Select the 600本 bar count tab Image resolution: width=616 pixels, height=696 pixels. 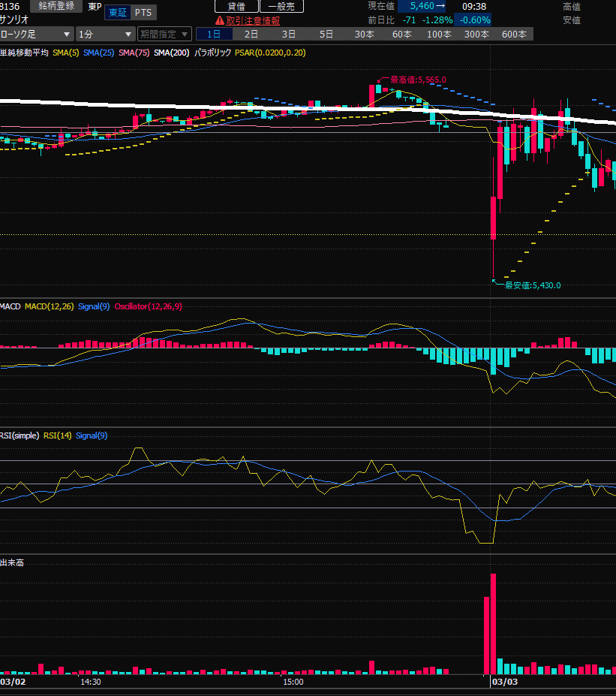coord(514,35)
